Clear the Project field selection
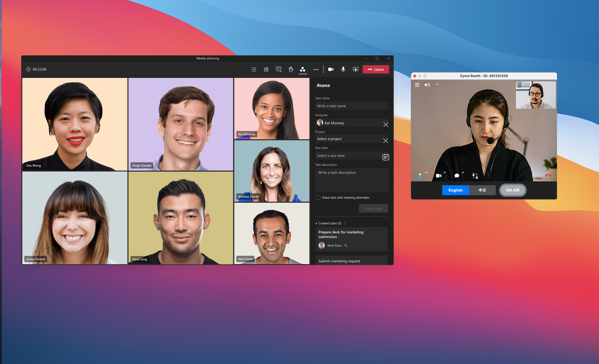This screenshot has width=599, height=364. (386, 141)
